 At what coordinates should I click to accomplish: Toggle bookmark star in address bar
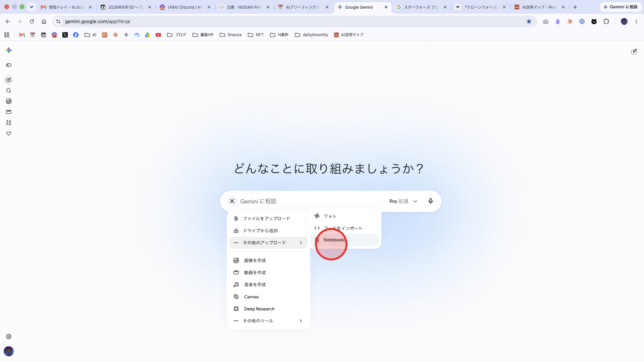[x=529, y=21]
